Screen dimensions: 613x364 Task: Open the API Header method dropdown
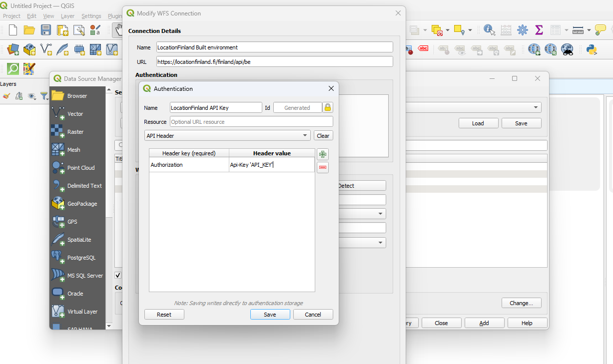point(227,135)
